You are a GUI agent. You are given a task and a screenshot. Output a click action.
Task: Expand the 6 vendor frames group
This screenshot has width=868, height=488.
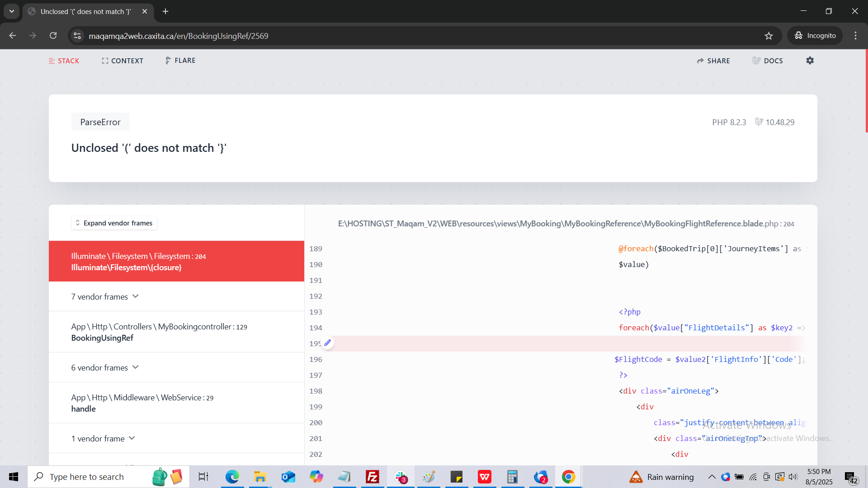point(105,367)
